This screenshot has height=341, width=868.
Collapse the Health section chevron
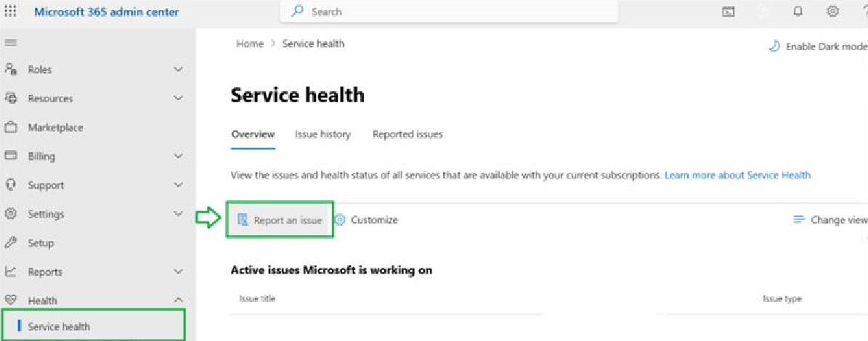tap(178, 300)
